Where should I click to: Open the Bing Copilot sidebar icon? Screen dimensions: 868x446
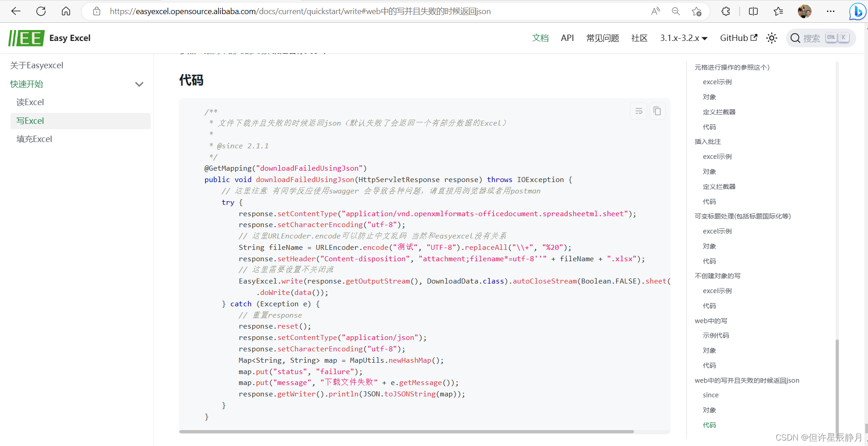pyautogui.click(x=858, y=11)
